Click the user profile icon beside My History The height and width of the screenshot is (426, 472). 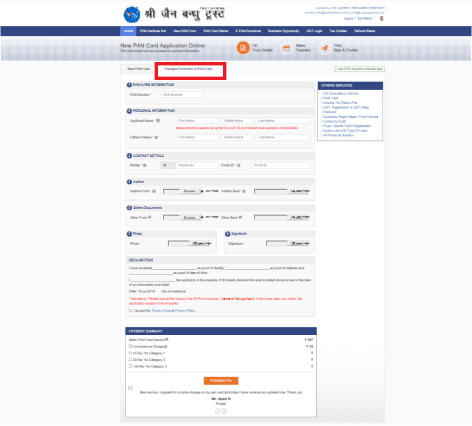[x=382, y=18]
